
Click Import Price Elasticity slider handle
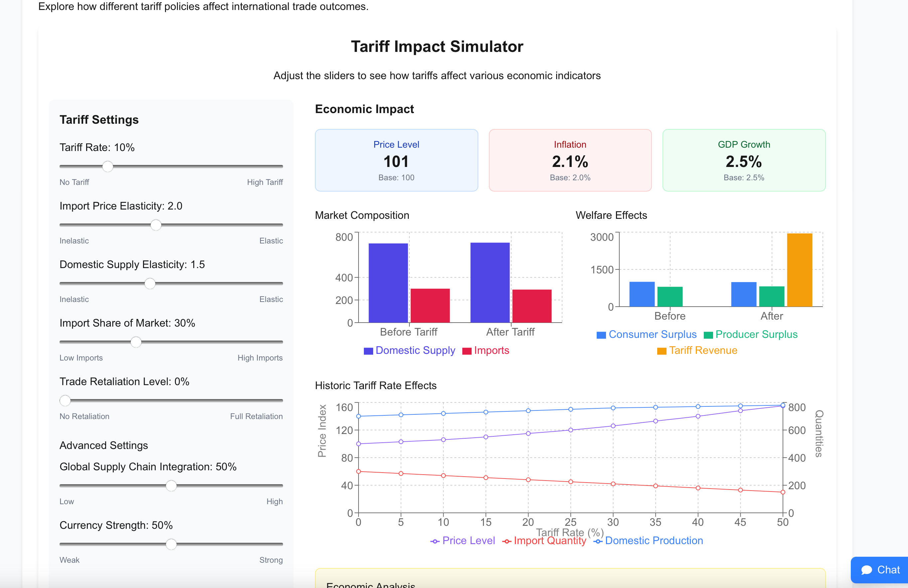pos(156,225)
